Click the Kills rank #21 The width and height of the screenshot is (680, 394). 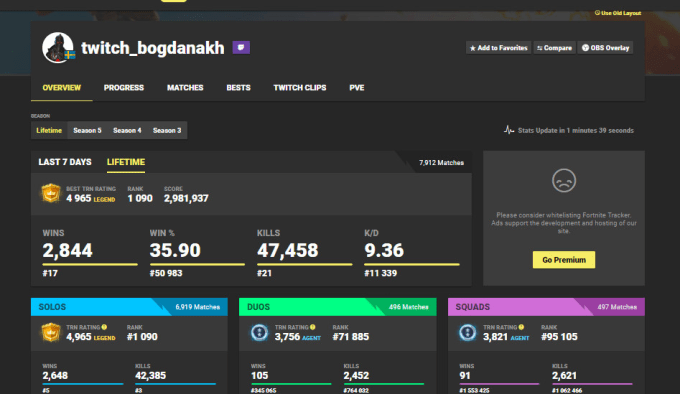[x=265, y=274]
